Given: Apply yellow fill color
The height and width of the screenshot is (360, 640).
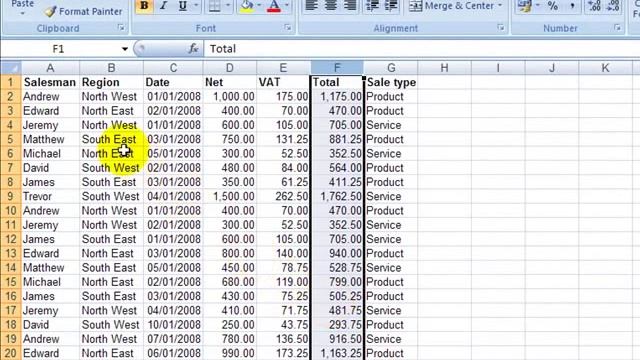Looking at the screenshot, I should (x=247, y=6).
